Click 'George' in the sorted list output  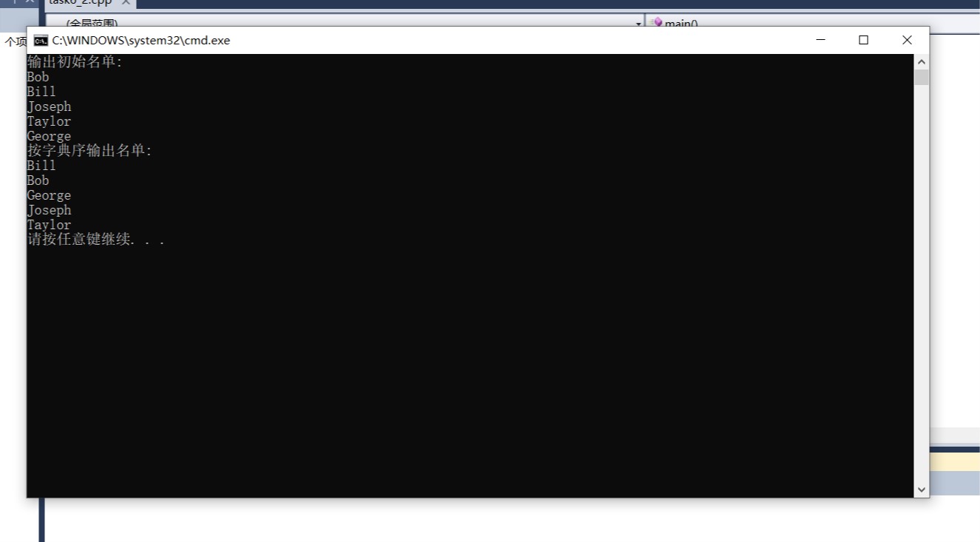pos(49,195)
